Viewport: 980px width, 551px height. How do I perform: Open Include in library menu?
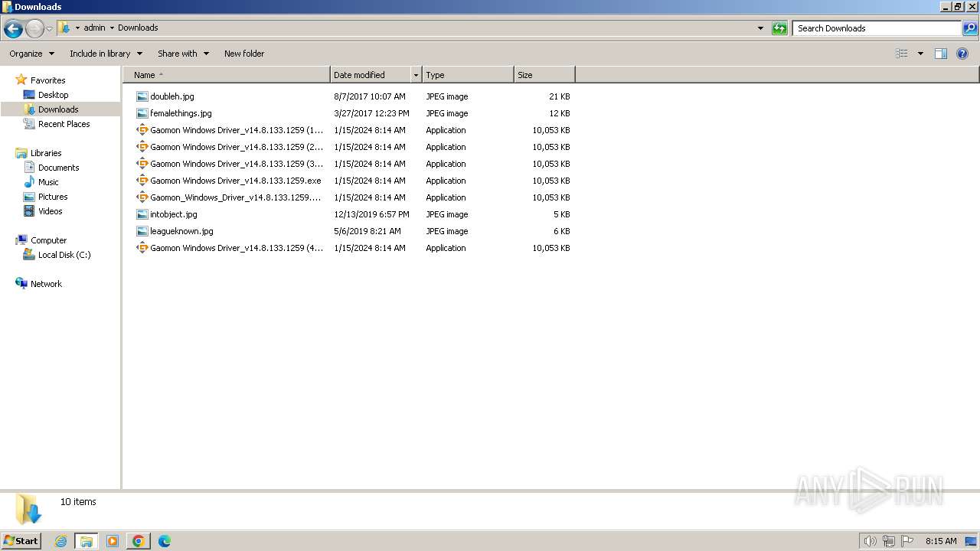tap(106, 54)
